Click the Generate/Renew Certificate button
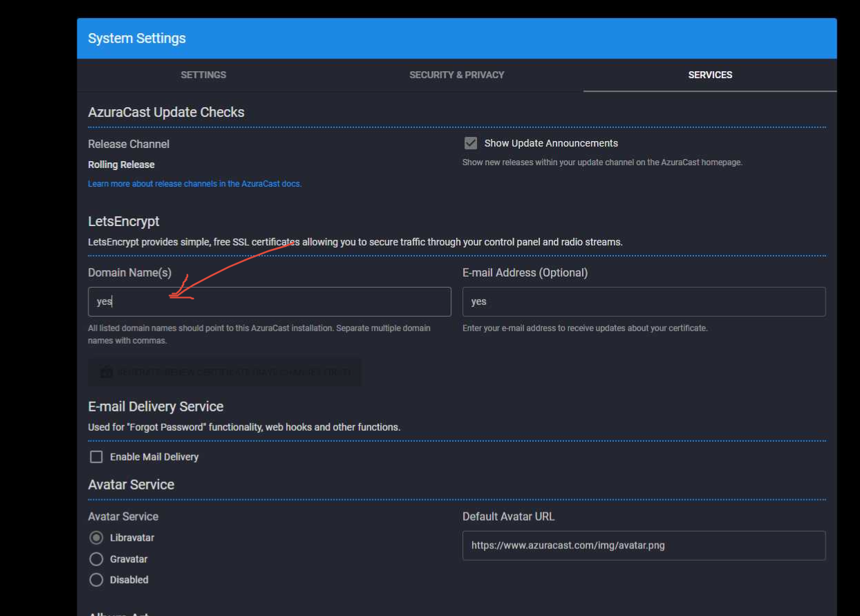 (224, 372)
